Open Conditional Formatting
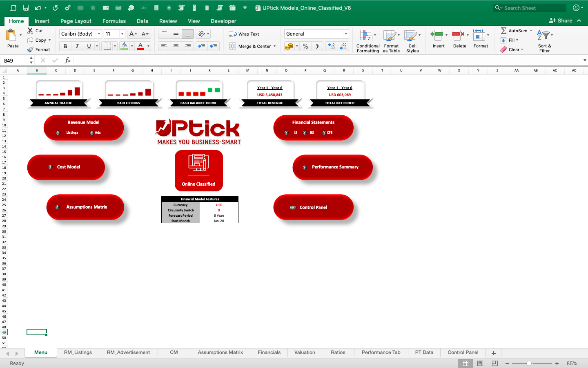 (x=367, y=41)
